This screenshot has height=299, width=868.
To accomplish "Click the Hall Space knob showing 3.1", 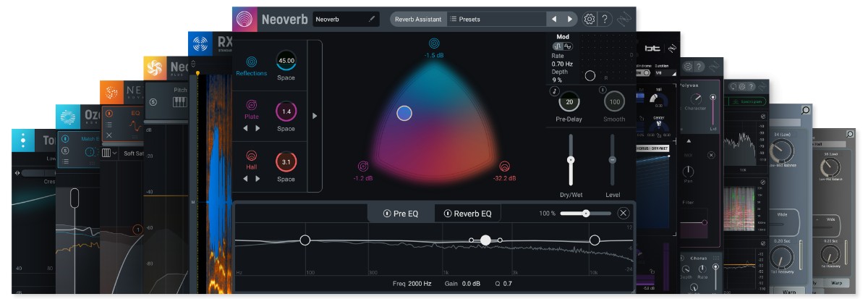I will click(286, 162).
